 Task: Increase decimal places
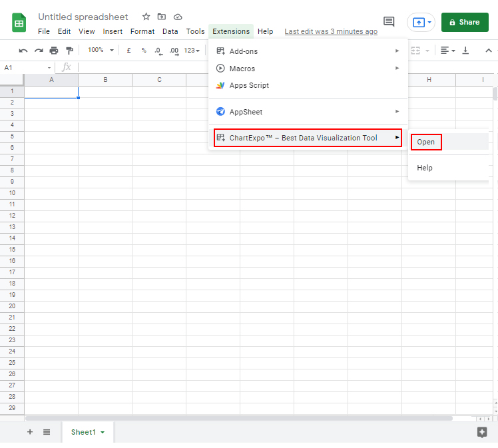click(174, 51)
